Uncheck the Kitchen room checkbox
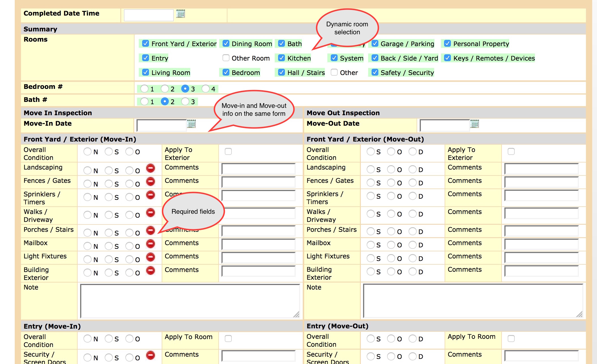 [281, 58]
